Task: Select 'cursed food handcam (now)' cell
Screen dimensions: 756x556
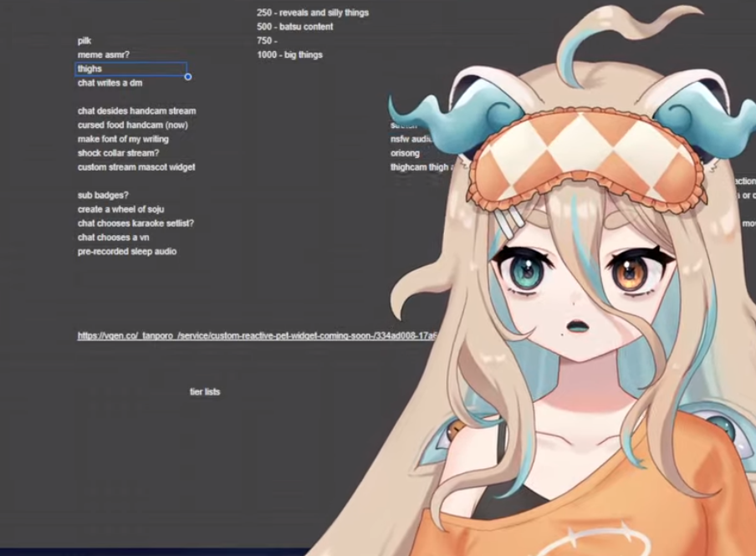Action: 133,125
